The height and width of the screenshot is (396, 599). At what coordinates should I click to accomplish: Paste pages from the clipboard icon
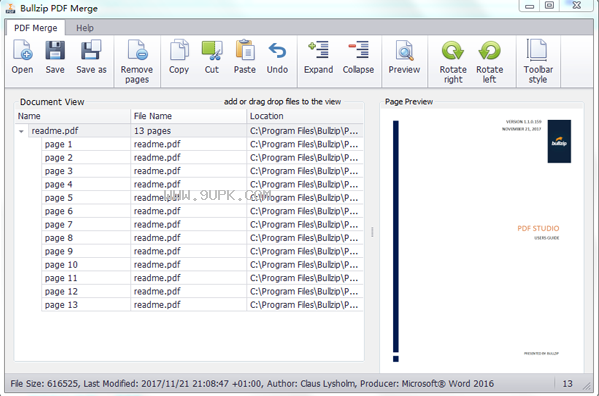[245, 50]
